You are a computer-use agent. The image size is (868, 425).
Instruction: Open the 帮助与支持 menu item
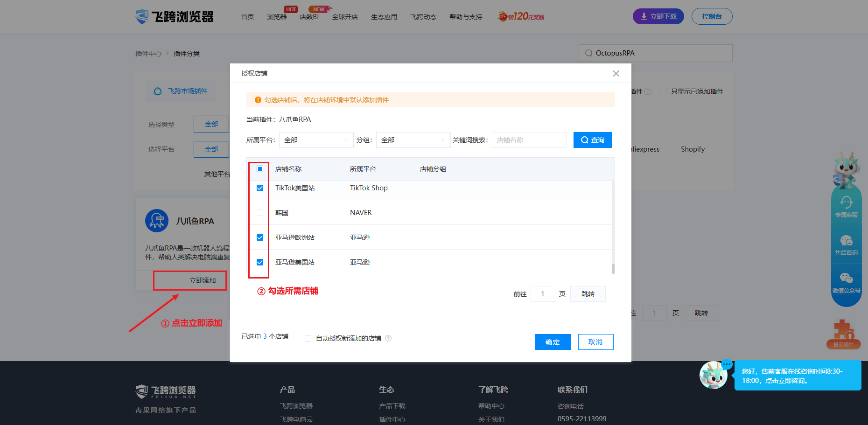[466, 17]
